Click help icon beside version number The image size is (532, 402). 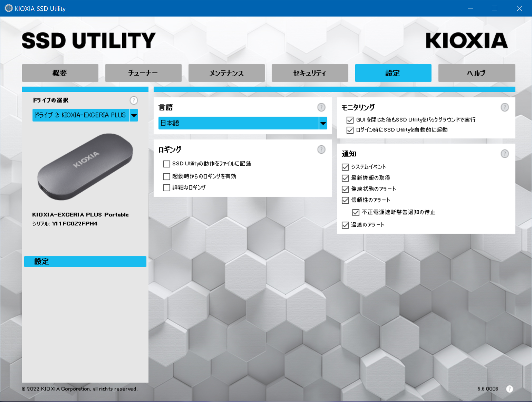coord(510,389)
